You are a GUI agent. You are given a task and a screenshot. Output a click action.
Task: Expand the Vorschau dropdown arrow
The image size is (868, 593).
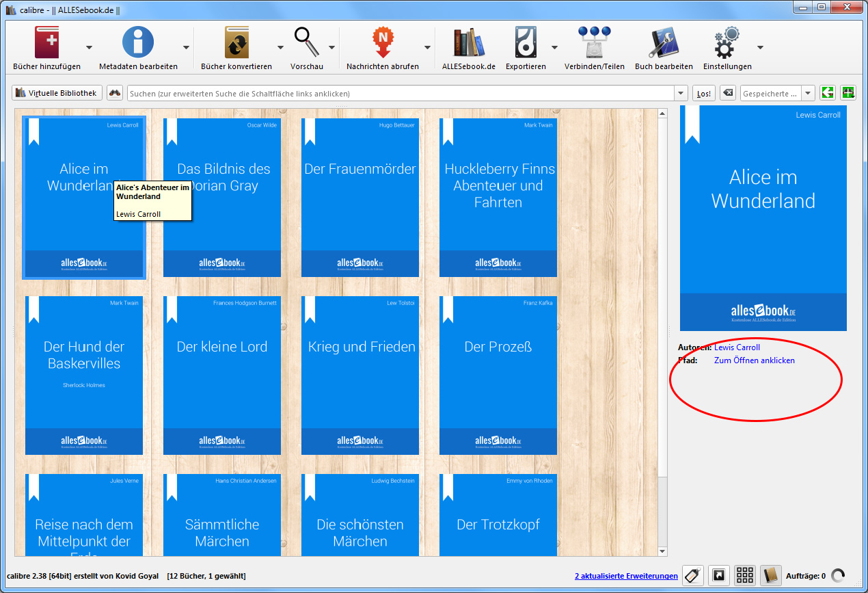pos(331,47)
